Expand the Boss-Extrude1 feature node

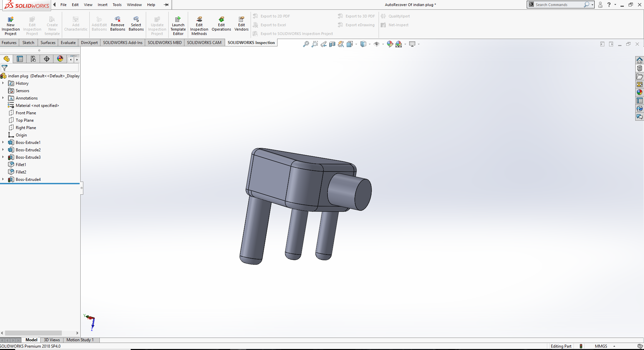pyautogui.click(x=3, y=143)
